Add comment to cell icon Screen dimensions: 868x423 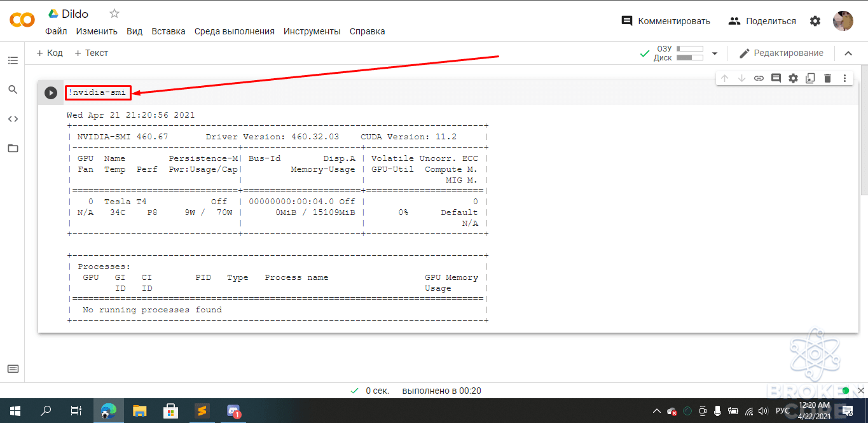tap(776, 78)
